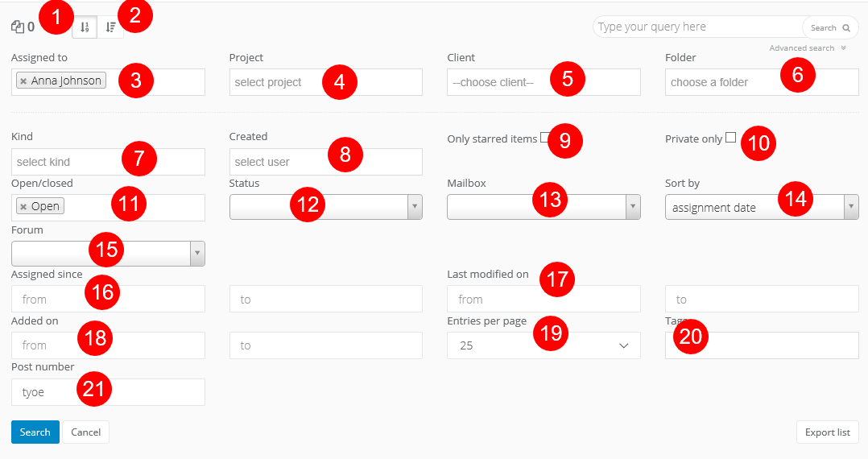The width and height of the screenshot is (868, 459).
Task: Expand the Forum dropdown
Action: (x=197, y=254)
